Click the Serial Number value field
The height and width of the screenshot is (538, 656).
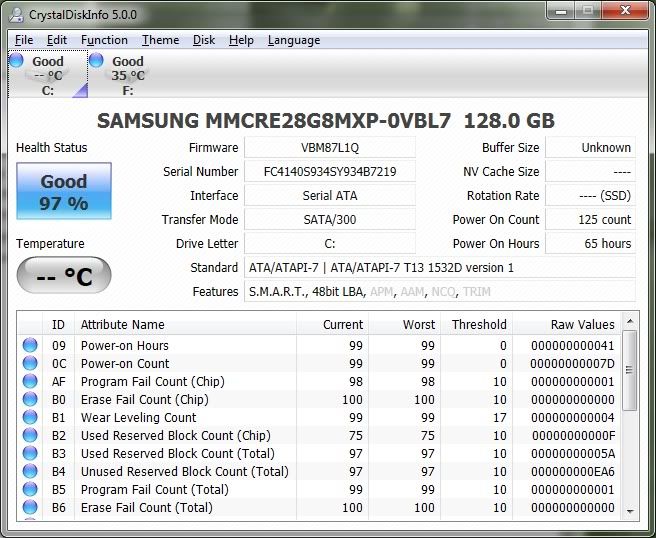330,172
